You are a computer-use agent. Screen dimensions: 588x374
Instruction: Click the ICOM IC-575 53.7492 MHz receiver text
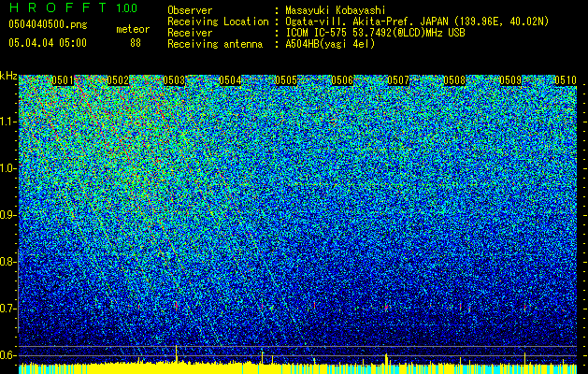375,33
